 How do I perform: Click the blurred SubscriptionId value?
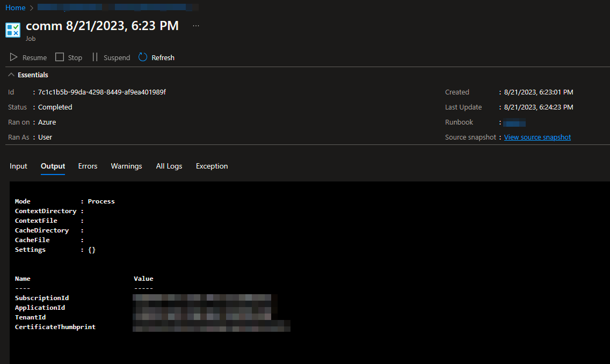pyautogui.click(x=202, y=298)
